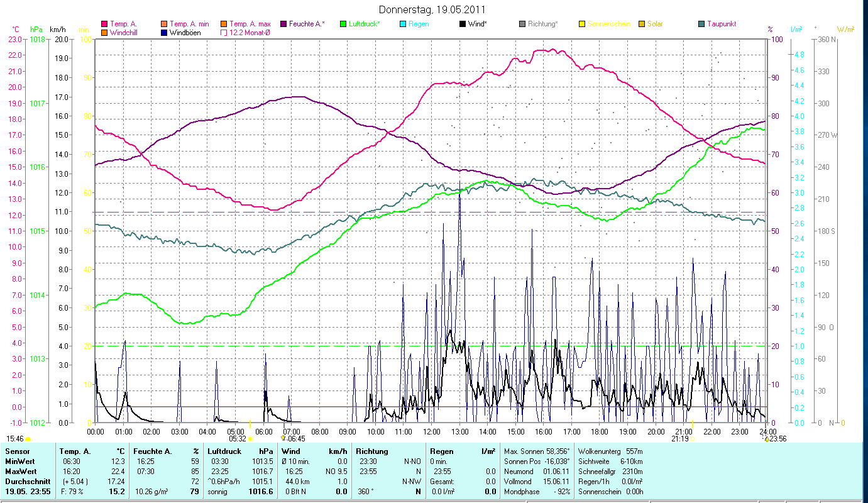868x503 pixels.
Task: Click the 'MaxWert' row label
Action: pyautogui.click(x=19, y=471)
